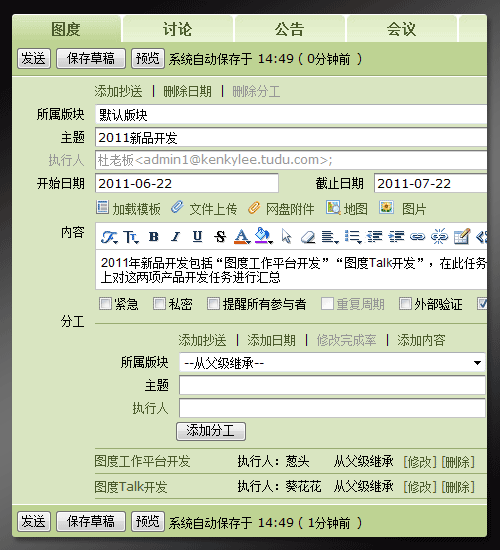Click the 网盘附件 orange paperclip icon

pyautogui.click(x=254, y=208)
